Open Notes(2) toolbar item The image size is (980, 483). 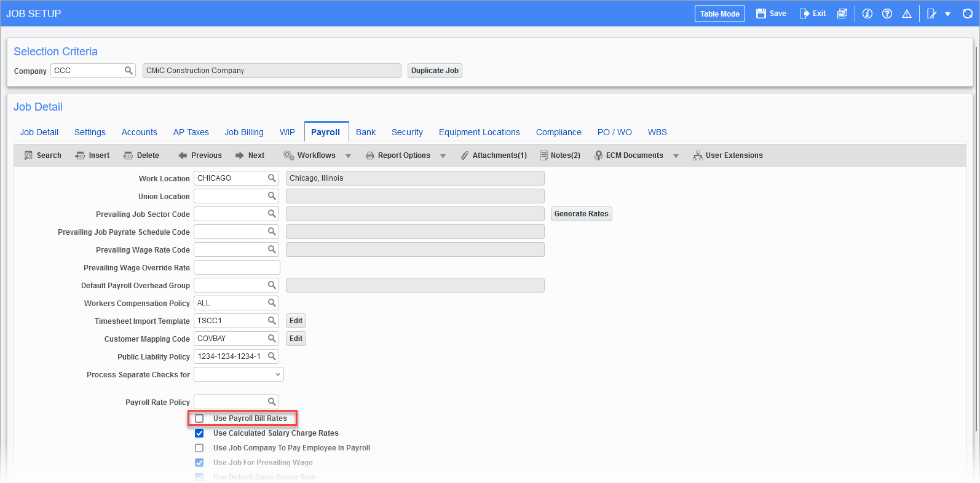pos(560,155)
